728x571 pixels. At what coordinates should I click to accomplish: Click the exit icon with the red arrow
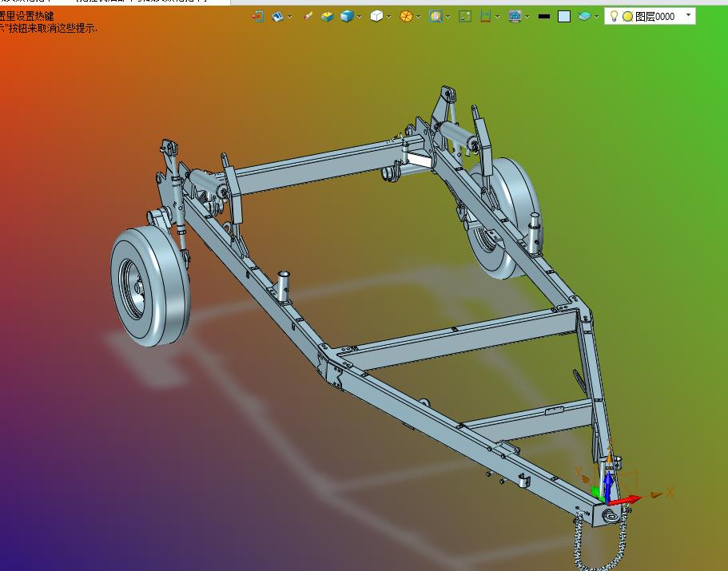pos(257,17)
